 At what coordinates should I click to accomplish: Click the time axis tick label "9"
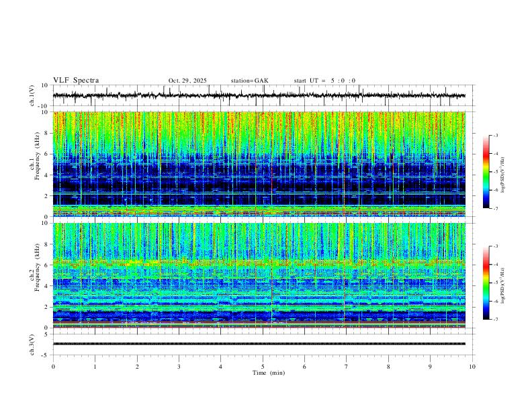[x=430, y=367]
